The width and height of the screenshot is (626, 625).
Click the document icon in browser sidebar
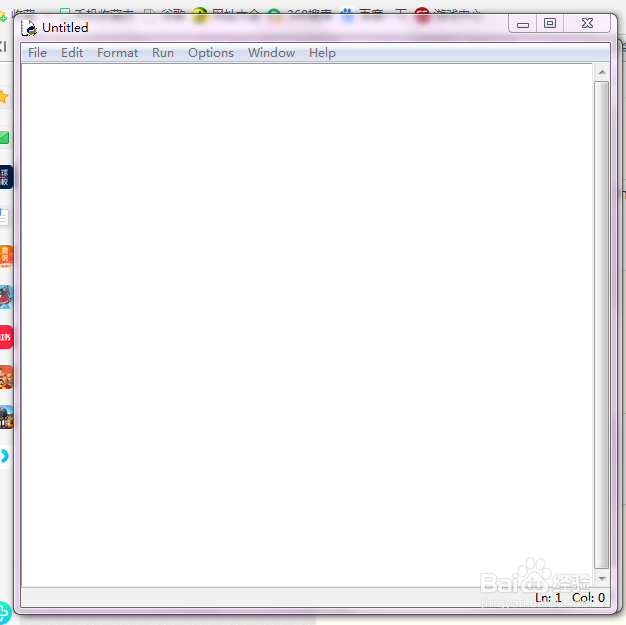pyautogui.click(x=4, y=217)
